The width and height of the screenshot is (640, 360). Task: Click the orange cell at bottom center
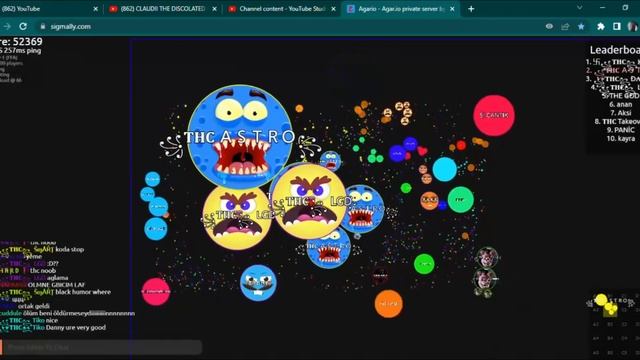pyautogui.click(x=389, y=304)
